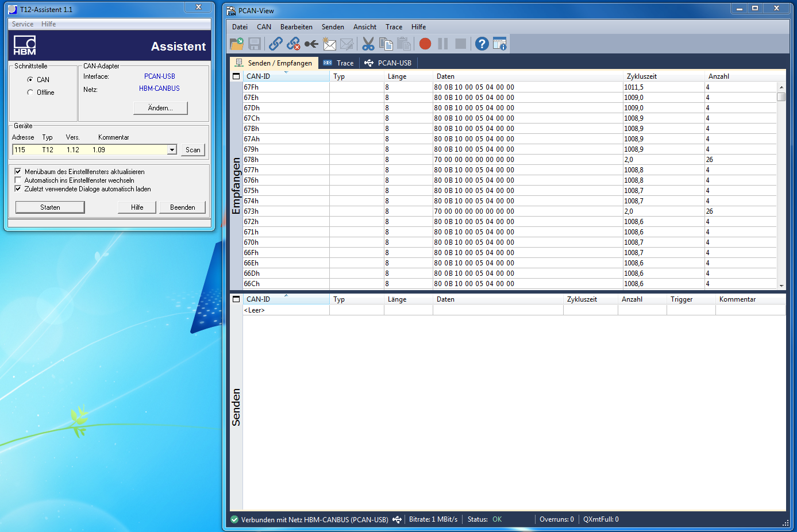Screen dimensions: 797x532
Task: Switch to the Trace tab
Action: point(338,63)
